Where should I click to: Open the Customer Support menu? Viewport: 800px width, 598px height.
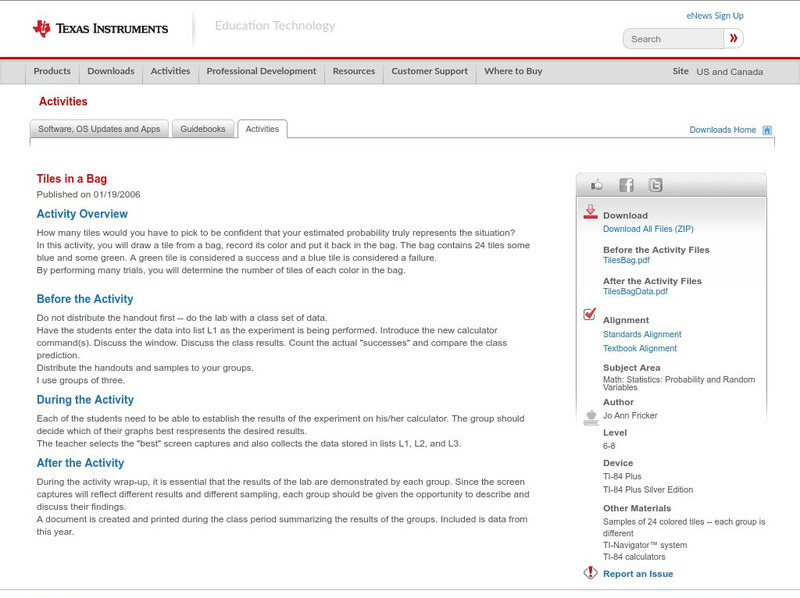coord(429,72)
